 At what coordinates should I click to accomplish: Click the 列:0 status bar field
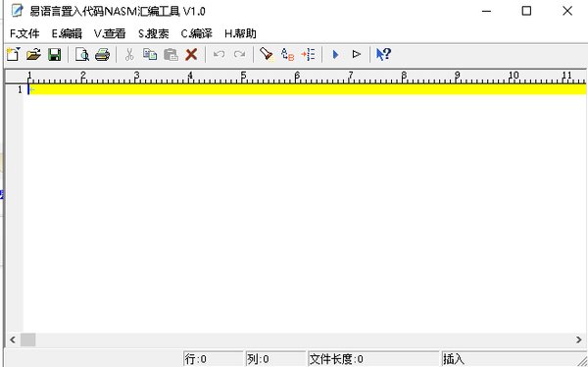[275, 359]
